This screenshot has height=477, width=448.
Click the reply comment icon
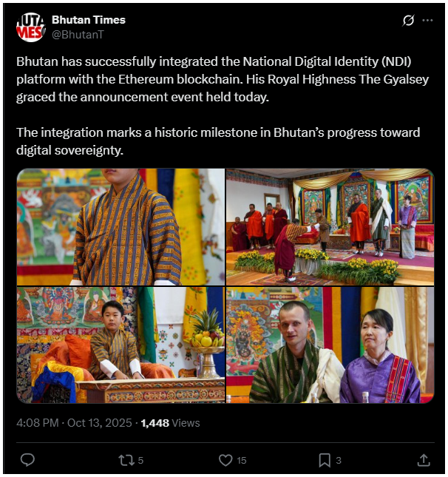click(x=27, y=460)
